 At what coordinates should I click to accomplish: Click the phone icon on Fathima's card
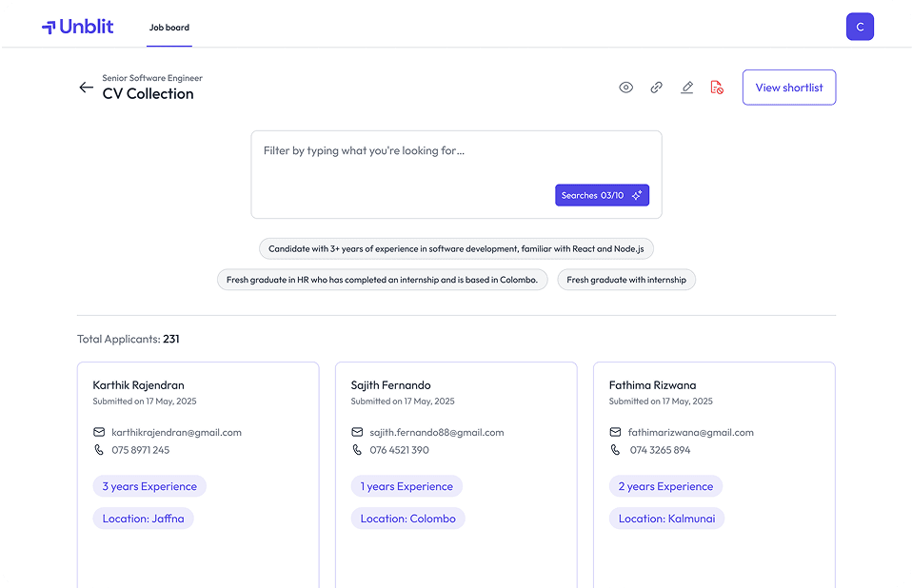pyautogui.click(x=615, y=450)
